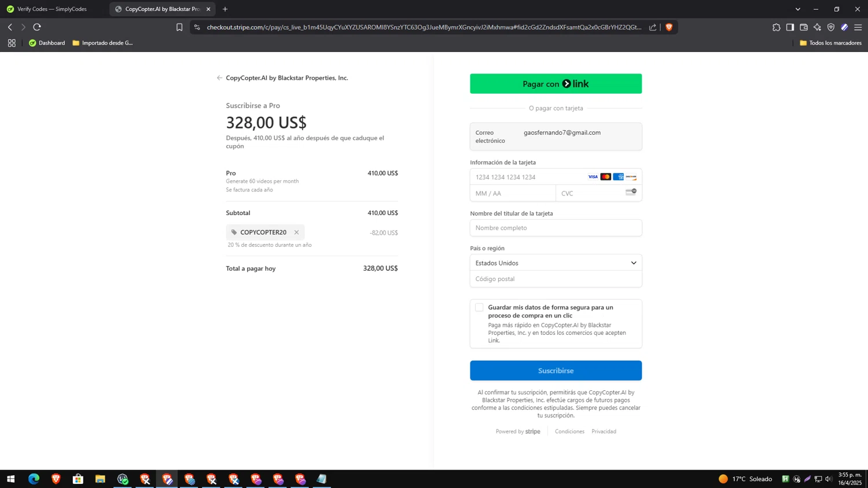Click the Suscribirse button
The width and height of the screenshot is (868, 488).
(556, 371)
